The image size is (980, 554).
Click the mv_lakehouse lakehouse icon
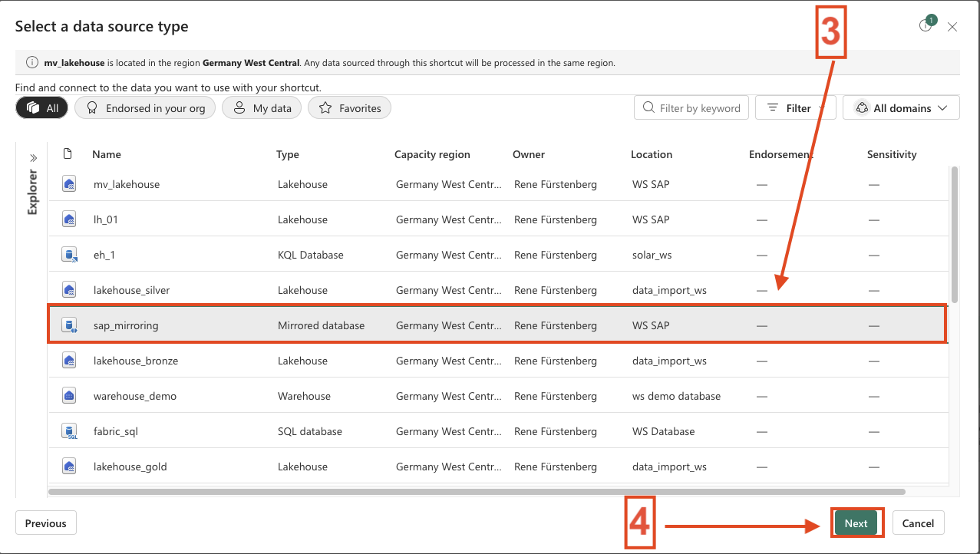(x=69, y=184)
